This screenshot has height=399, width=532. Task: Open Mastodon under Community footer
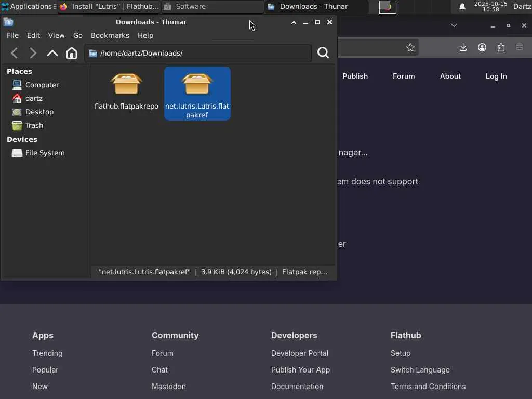click(x=169, y=387)
